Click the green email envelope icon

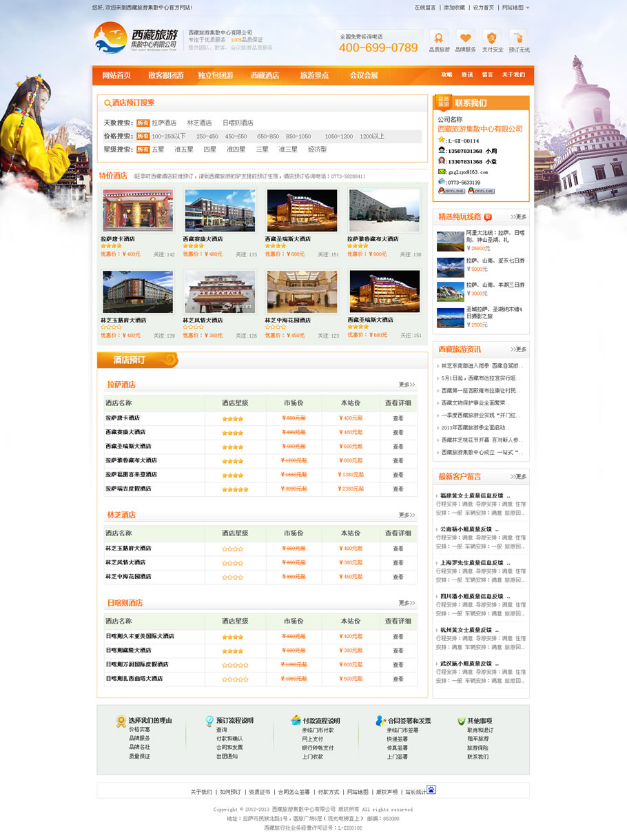[442, 172]
